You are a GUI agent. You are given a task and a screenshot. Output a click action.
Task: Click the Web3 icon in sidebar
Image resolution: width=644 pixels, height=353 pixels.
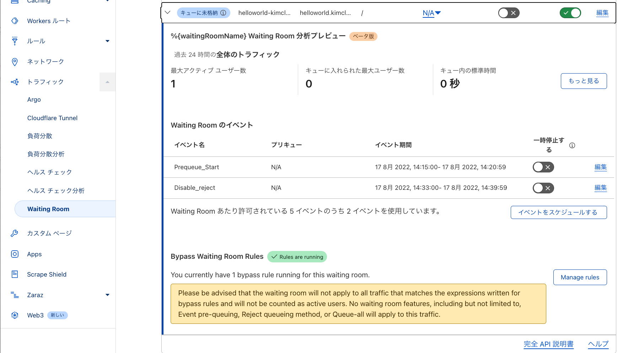(x=15, y=315)
